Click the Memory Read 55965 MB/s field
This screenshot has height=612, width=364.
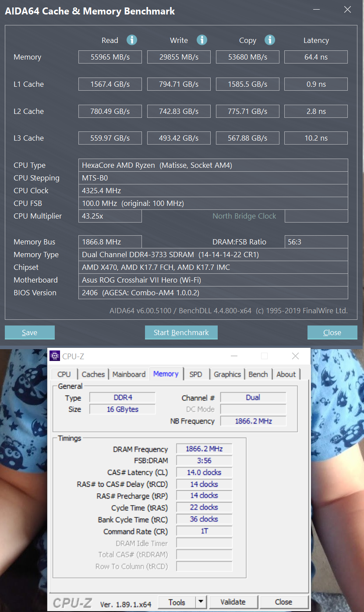(110, 57)
